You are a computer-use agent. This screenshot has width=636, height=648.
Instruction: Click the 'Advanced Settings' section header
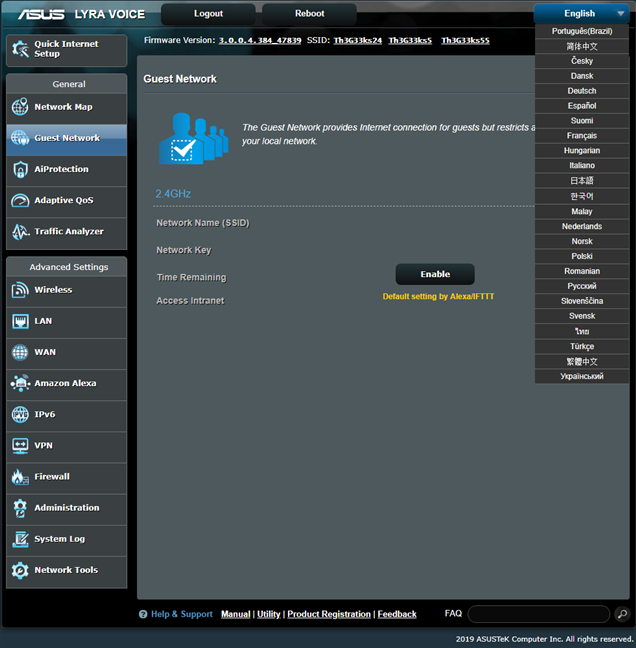67,267
